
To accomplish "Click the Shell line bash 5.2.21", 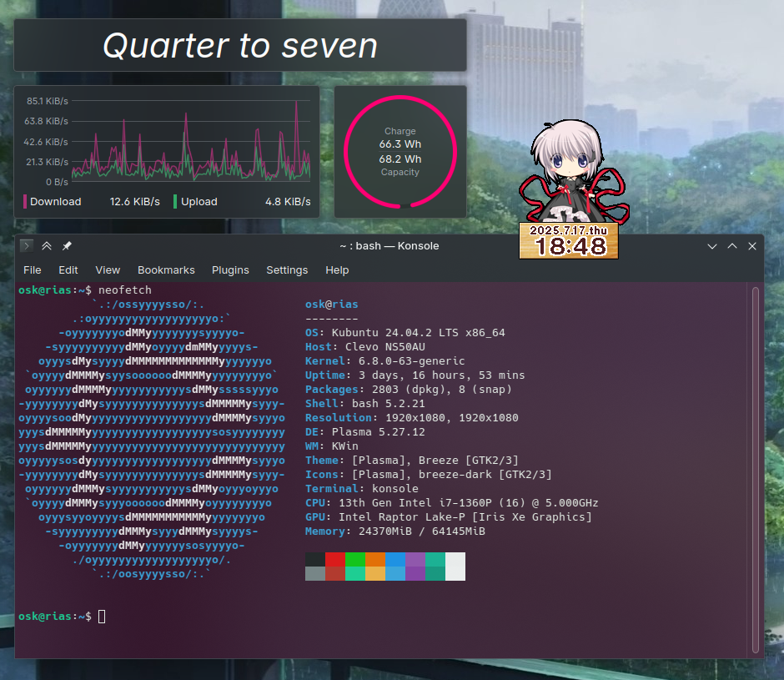I will point(365,403).
